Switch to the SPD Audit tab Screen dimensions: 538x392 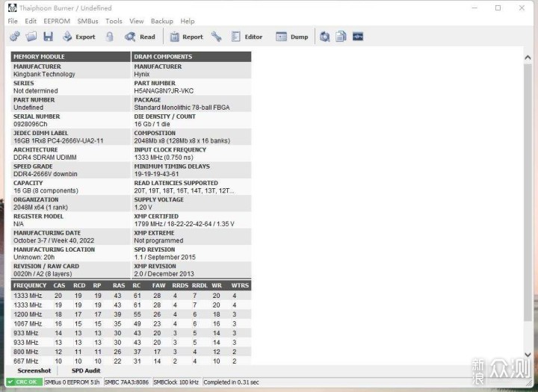point(86,371)
